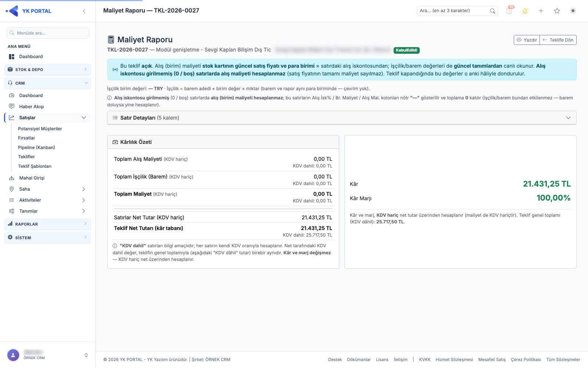Go to Potansiyel Müşteriler
This screenshot has width=588, height=368.
click(x=40, y=129)
